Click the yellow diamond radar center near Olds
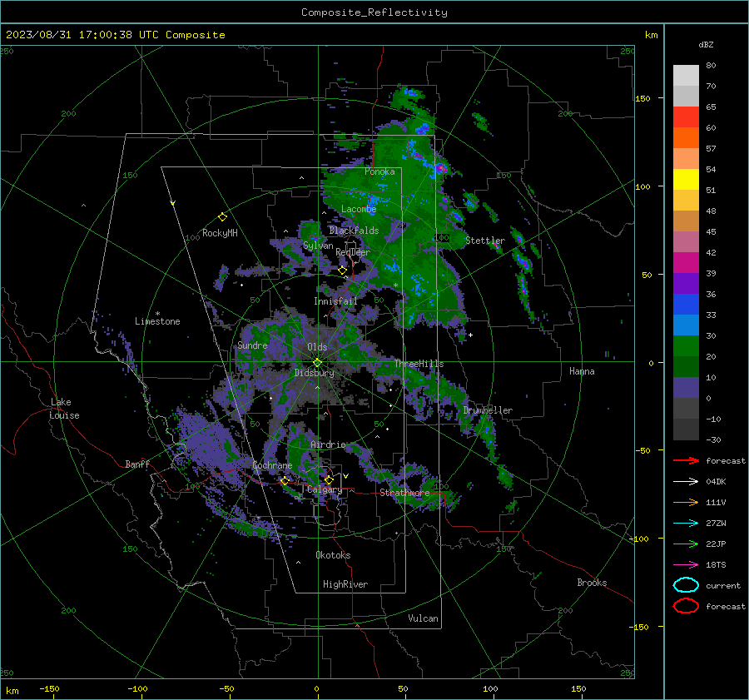Image resolution: width=749 pixels, height=700 pixels. point(318,363)
